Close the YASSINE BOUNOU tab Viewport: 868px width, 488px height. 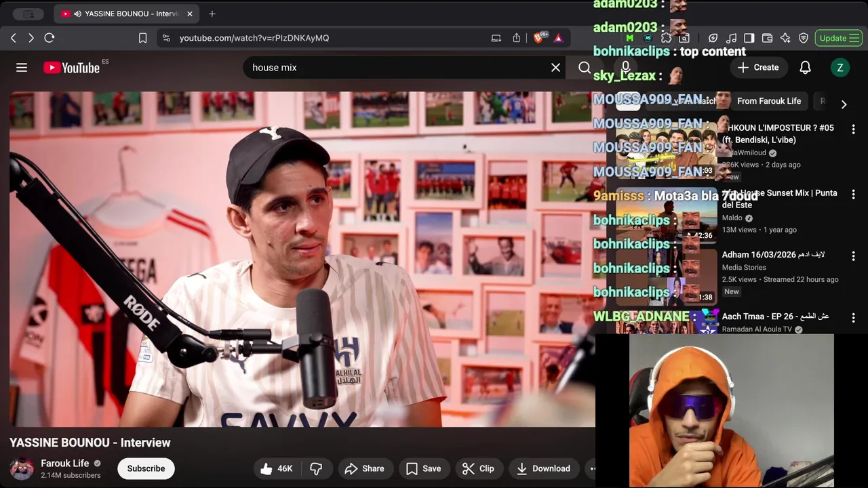[x=190, y=14]
